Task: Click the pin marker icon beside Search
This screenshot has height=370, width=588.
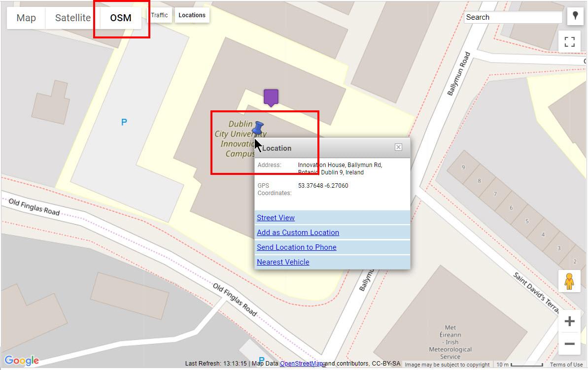Action: point(575,16)
